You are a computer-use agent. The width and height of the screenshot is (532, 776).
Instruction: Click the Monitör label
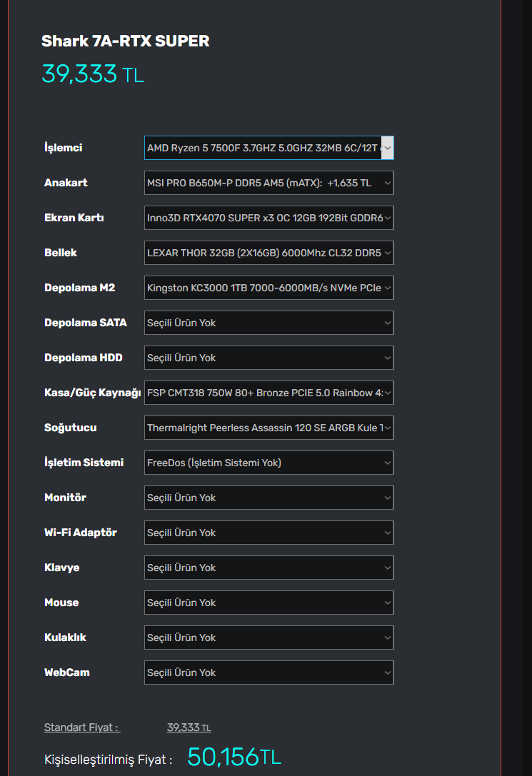pos(65,498)
